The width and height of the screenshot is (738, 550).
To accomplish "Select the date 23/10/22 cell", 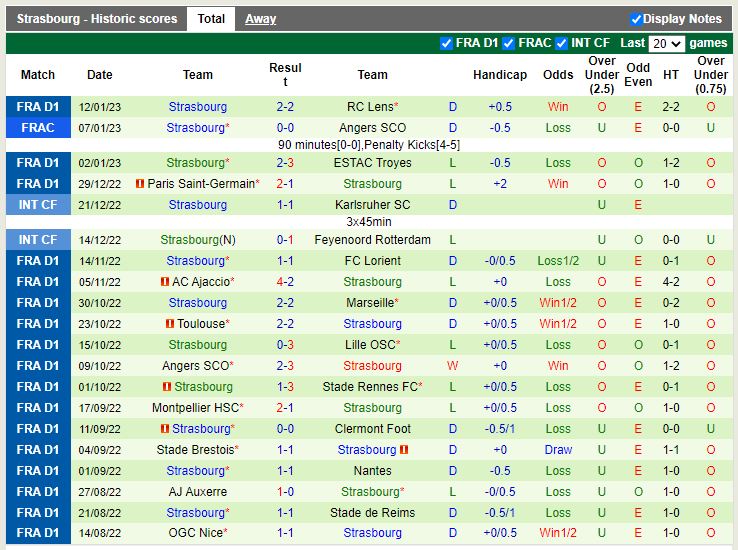I will [x=100, y=324].
